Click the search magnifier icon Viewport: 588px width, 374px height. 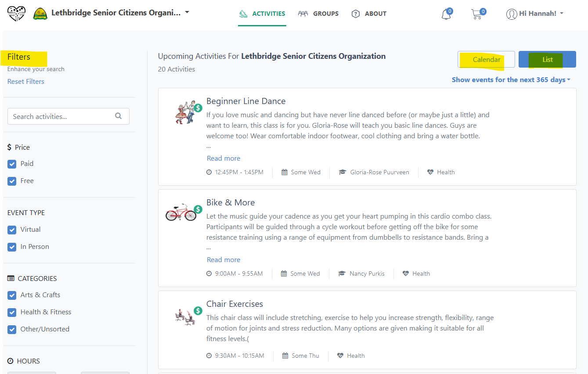118,116
